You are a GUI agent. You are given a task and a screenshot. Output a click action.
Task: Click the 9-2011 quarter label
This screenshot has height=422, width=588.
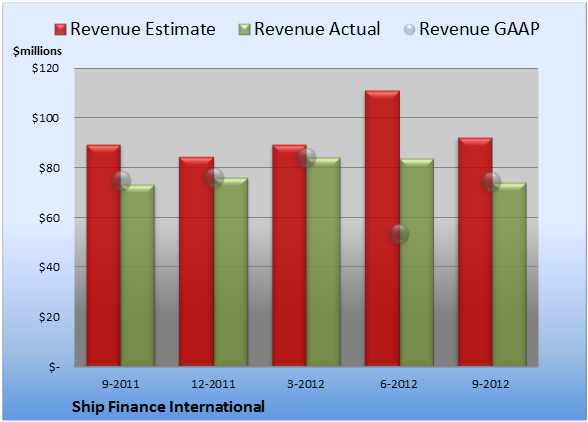[120, 384]
